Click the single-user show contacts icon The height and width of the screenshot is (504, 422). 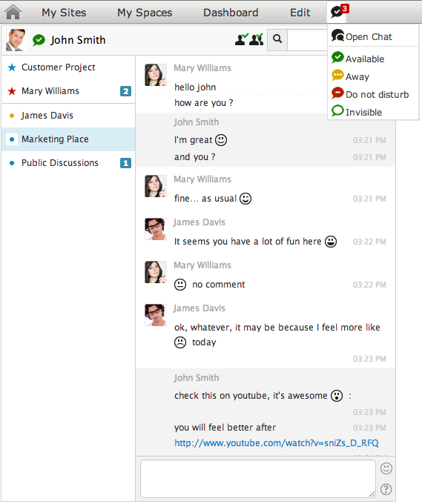(241, 39)
